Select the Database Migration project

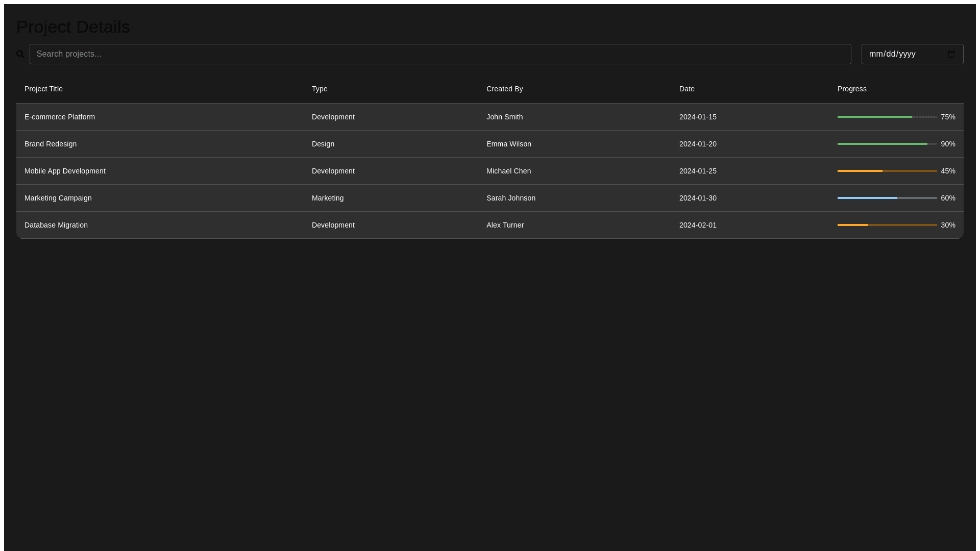click(x=56, y=225)
